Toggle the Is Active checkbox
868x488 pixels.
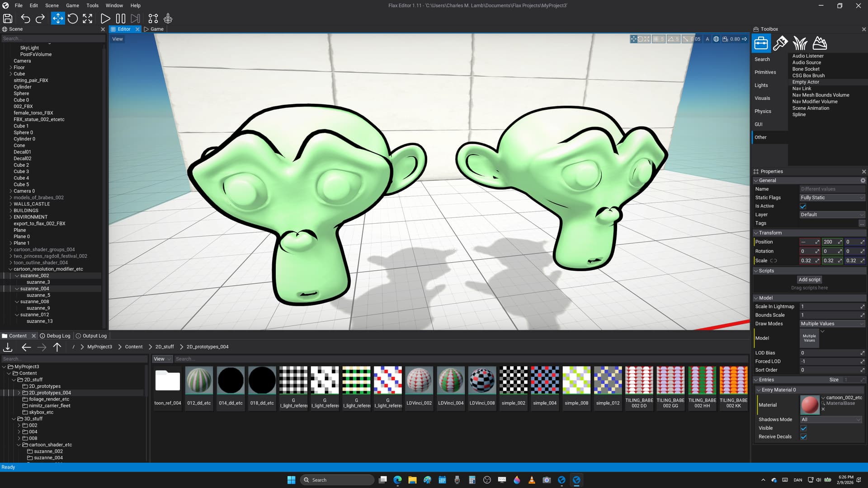803,206
